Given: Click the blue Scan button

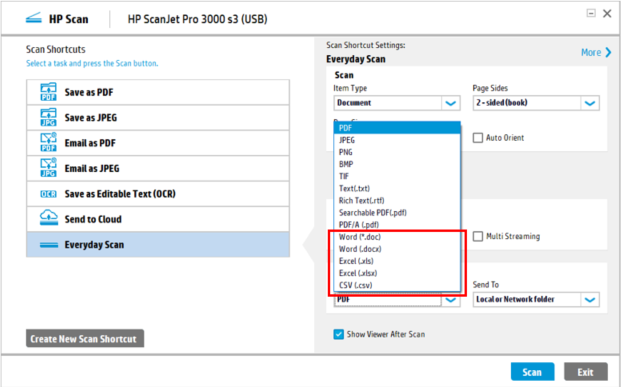Looking at the screenshot, I should [x=532, y=372].
